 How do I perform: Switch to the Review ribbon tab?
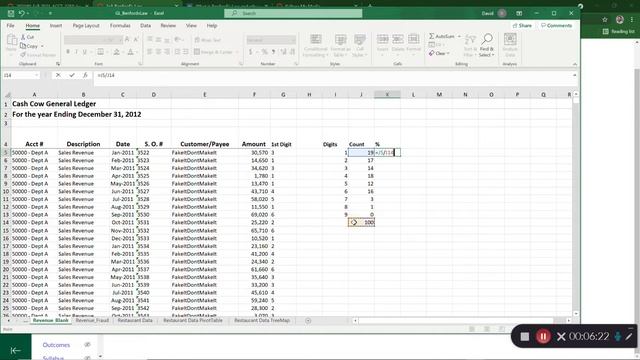168,25
